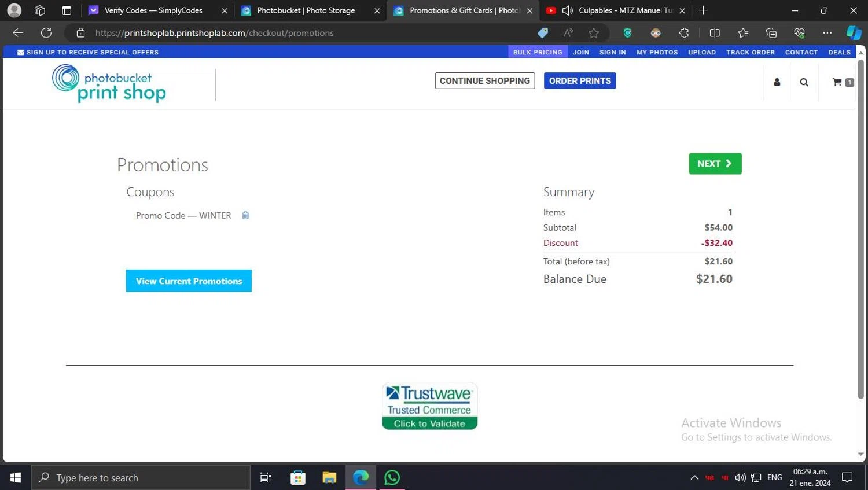The height and width of the screenshot is (490, 868).
Task: Delete the WINTER promo code trash icon
Action: [x=245, y=215]
